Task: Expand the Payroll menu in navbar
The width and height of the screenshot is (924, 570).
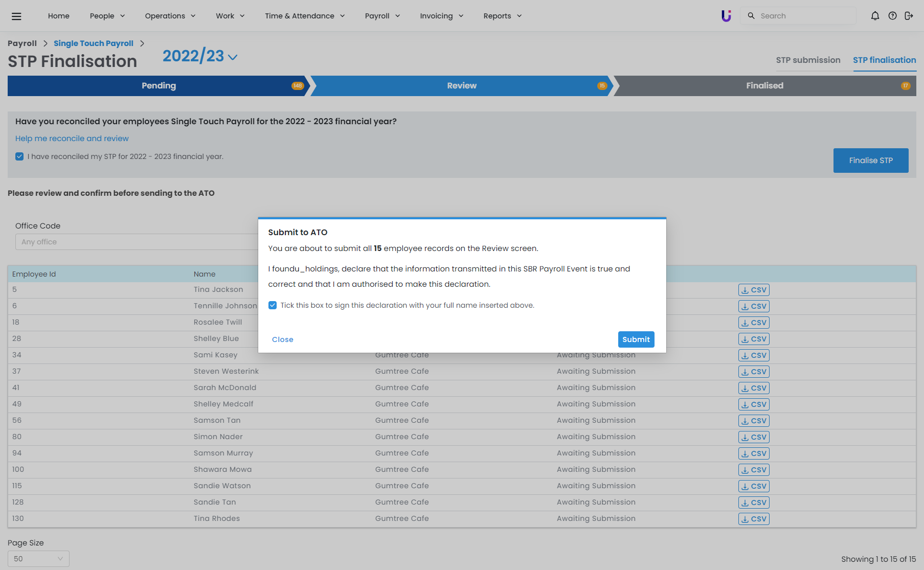Action: (382, 16)
